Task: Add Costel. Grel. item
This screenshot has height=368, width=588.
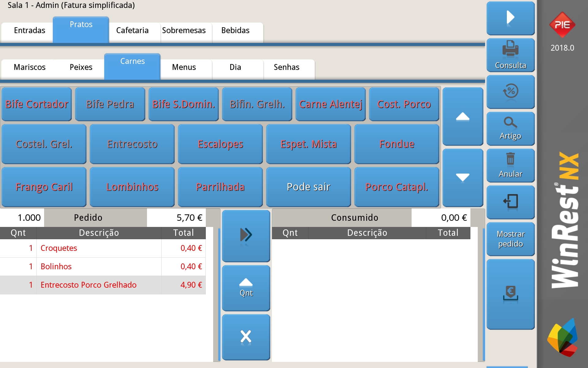Action: (44, 144)
